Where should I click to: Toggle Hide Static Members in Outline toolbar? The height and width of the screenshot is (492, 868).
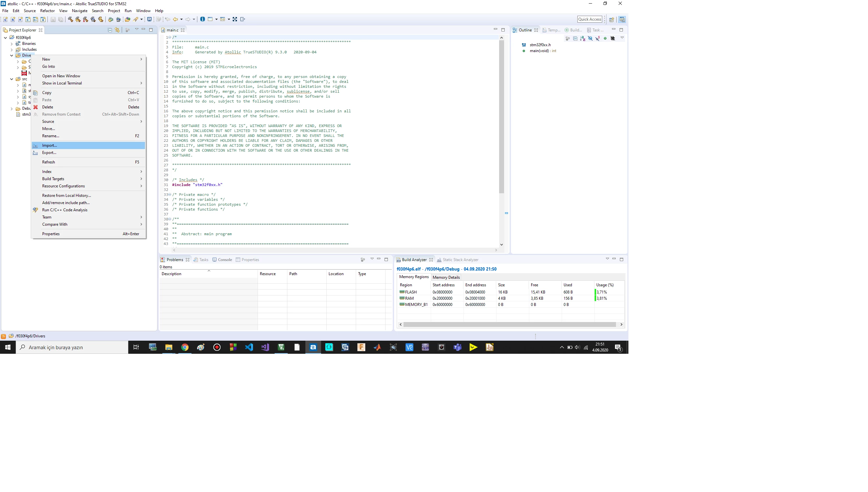coord(598,39)
